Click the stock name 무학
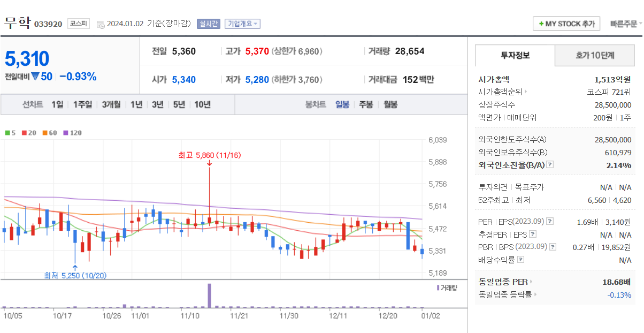Image resolution: width=644 pixels, height=333 pixels. coord(17,22)
